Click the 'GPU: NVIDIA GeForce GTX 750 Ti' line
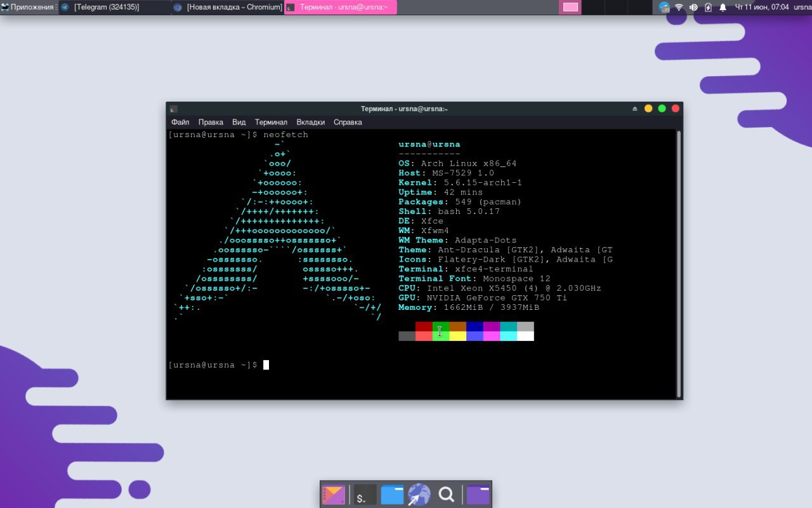This screenshot has height=508, width=812. coord(483,298)
